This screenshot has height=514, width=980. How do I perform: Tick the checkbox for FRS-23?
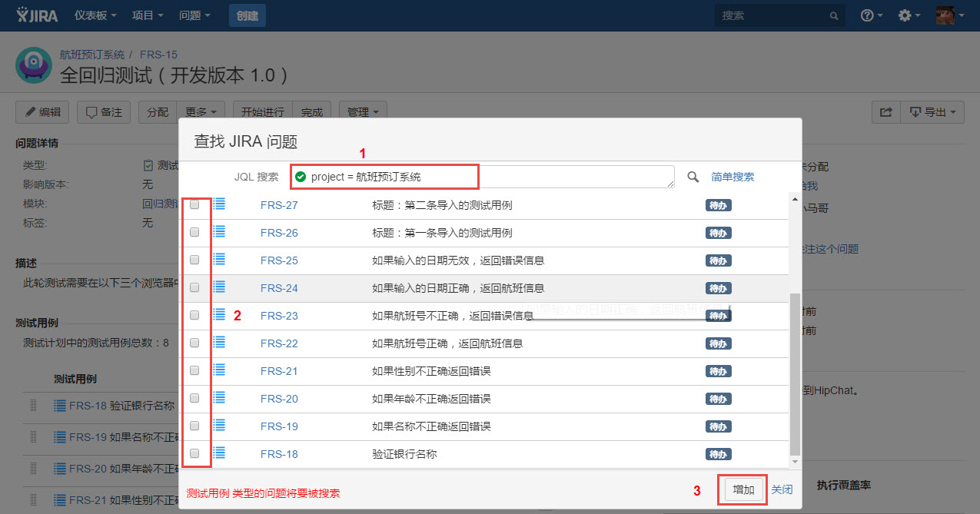tap(194, 316)
